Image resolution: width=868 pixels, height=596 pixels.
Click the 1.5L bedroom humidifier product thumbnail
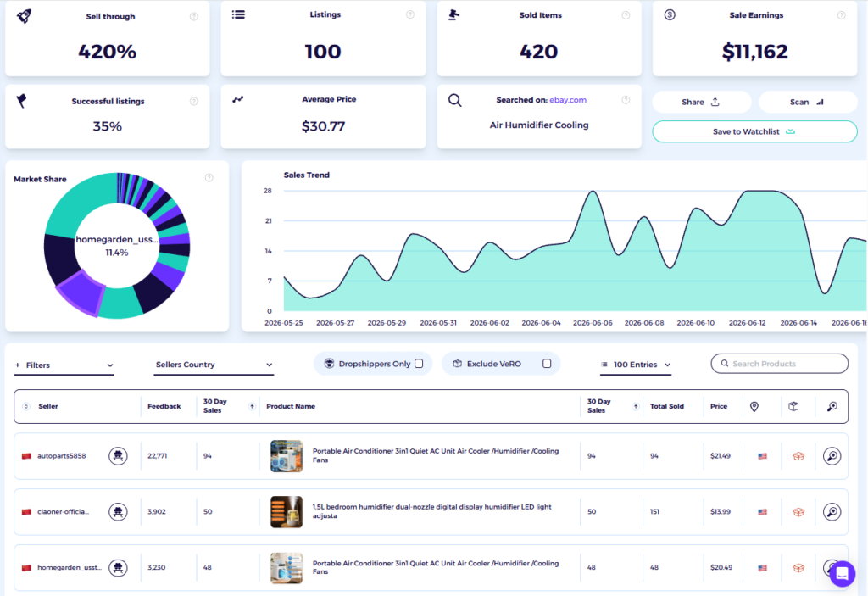pos(287,512)
